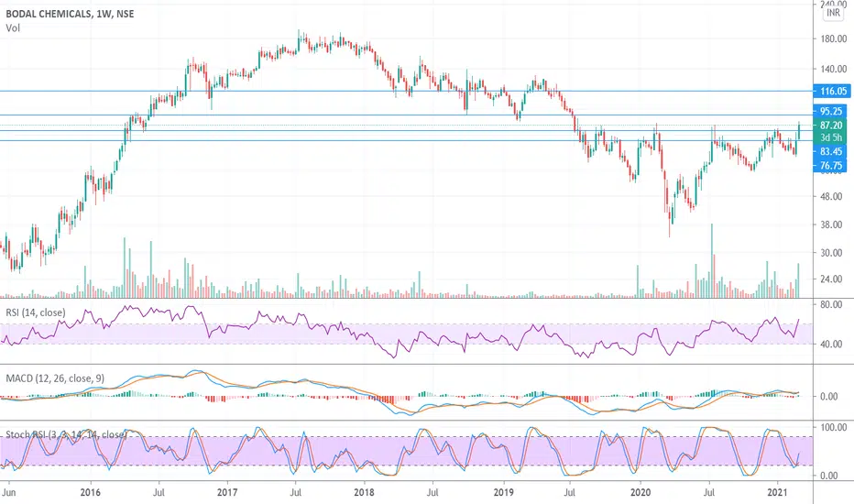Image resolution: width=854 pixels, height=504 pixels.
Task: Click 40.00 on the RSI axis
Action: click(x=831, y=345)
